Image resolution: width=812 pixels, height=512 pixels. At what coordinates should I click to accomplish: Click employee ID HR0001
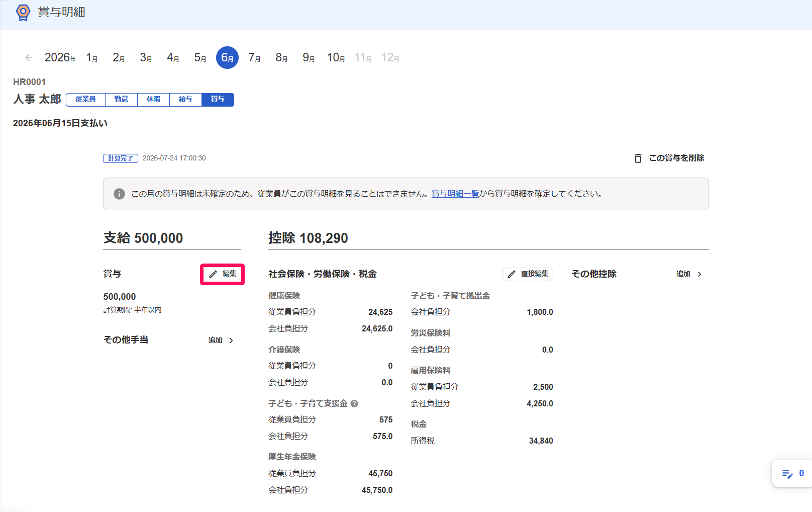pos(29,82)
